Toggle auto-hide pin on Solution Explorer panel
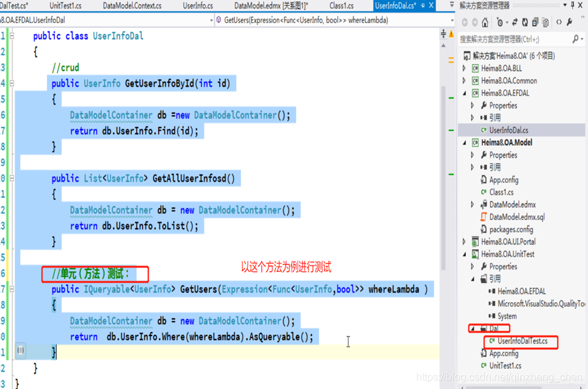Viewport: 588px width, 389px height. click(573, 5)
